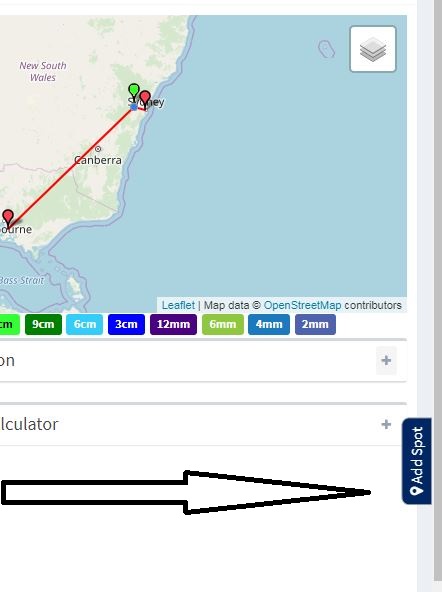Open the Leaflet attribution link
This screenshot has height=592, width=442.
178,305
